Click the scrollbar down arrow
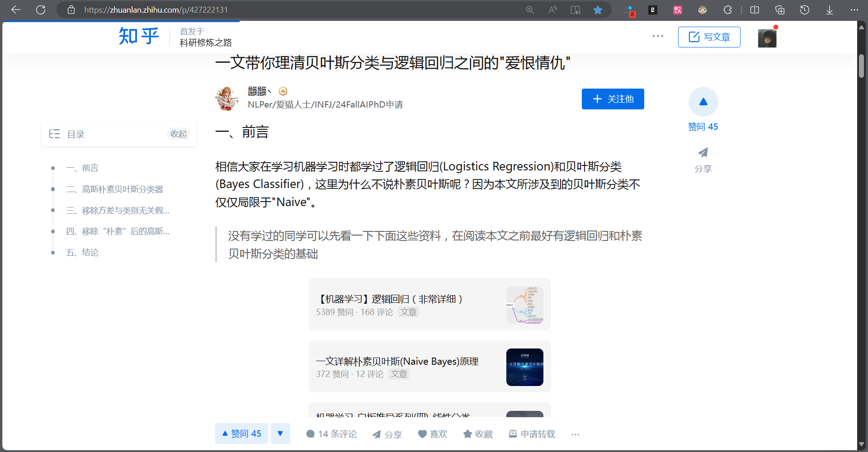Viewport: 868px width, 452px height. click(x=862, y=444)
